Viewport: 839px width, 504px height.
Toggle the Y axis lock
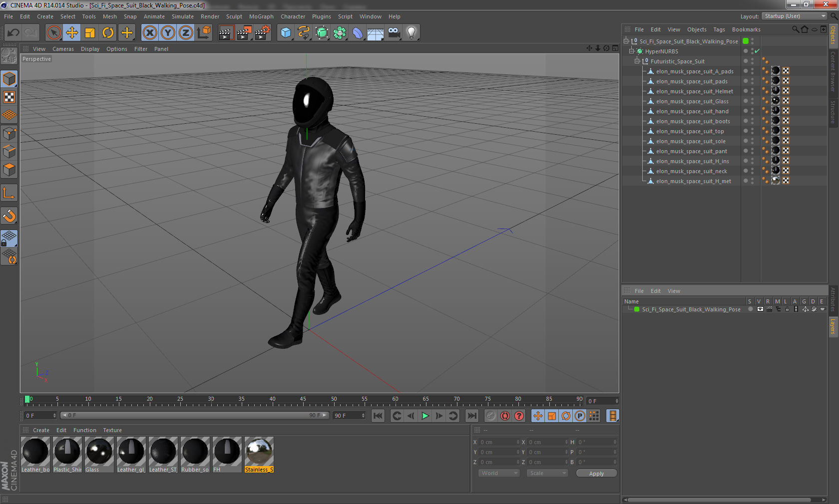(x=168, y=33)
